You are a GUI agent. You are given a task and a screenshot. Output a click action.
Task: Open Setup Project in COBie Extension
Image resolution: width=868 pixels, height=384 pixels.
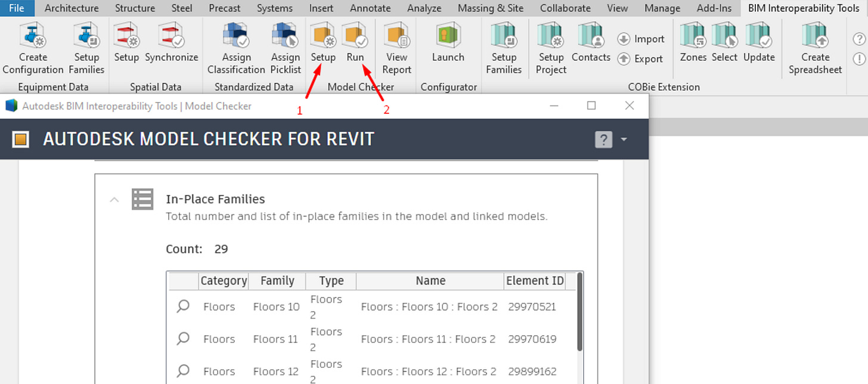click(551, 49)
